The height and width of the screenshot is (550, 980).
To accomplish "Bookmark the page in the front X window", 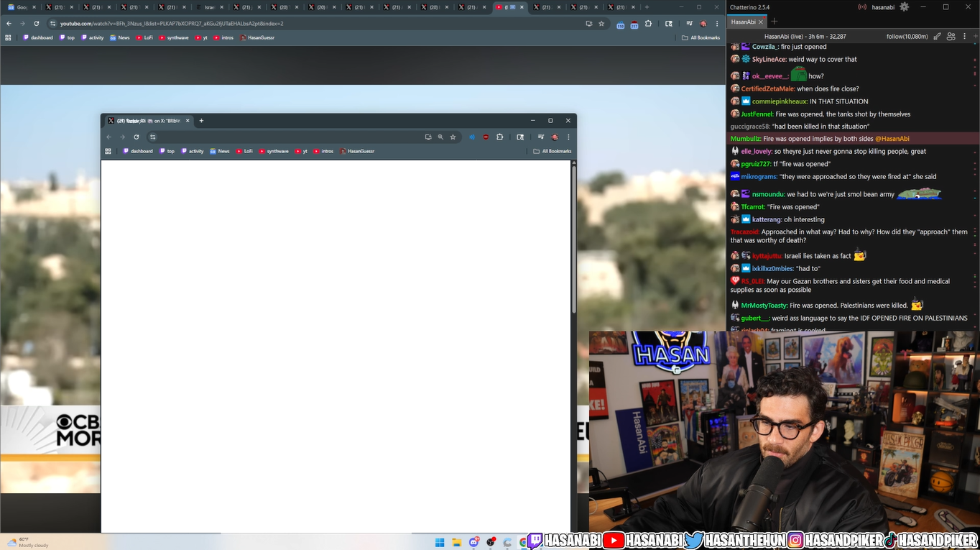I will pos(453,137).
